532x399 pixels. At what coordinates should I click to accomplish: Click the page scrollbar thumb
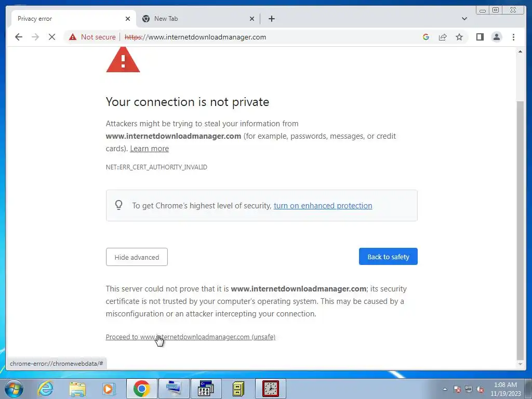(x=520, y=230)
